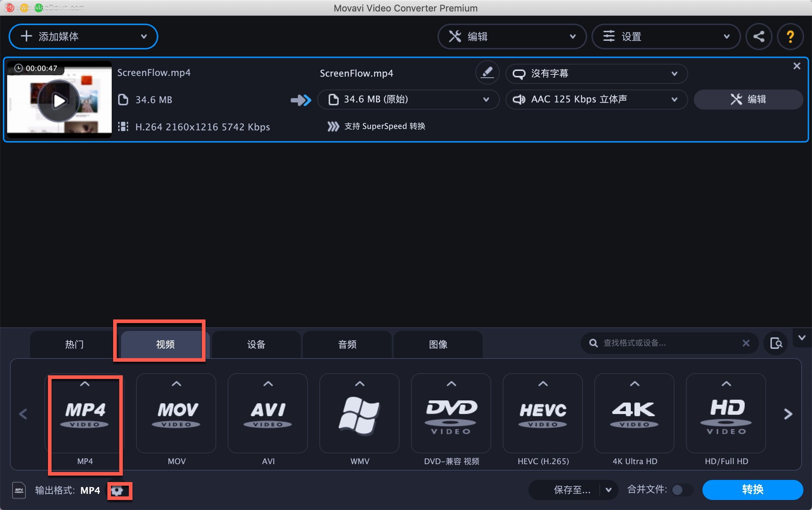Click the 保存至... save to button
Screen dimensions: 812x510
[572, 490]
